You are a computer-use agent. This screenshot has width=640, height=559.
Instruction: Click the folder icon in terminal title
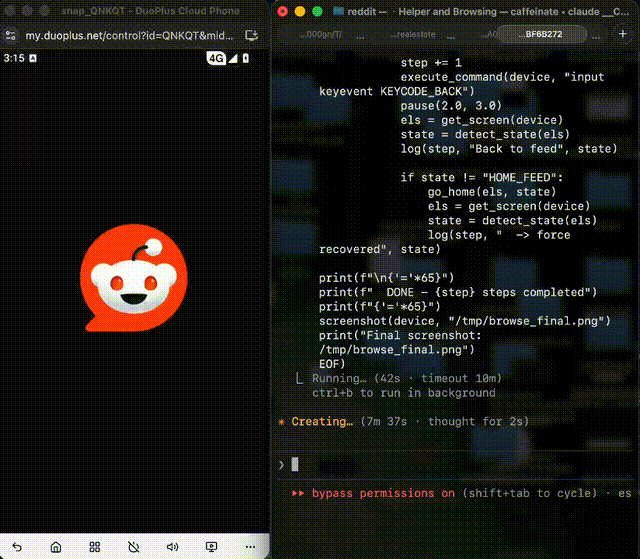[x=338, y=11]
